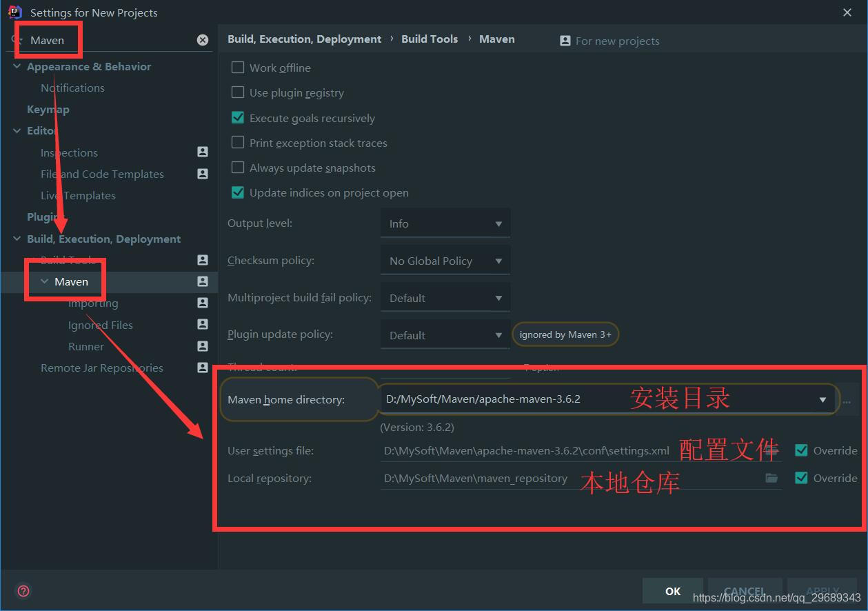Click the Cancel button
868x611 pixels.
pyautogui.click(x=745, y=591)
